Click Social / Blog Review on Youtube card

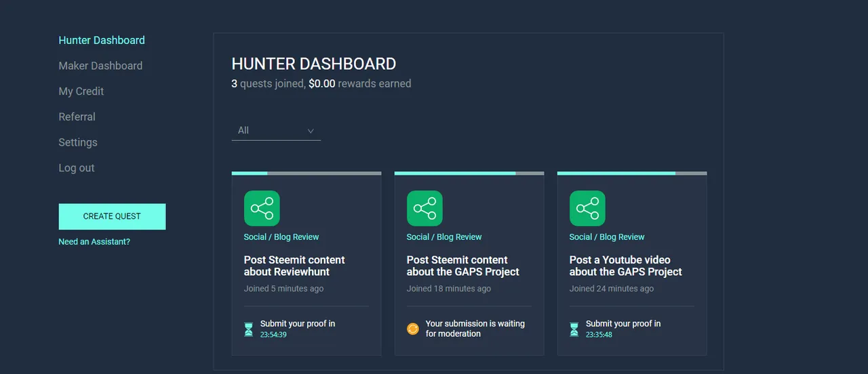607,237
